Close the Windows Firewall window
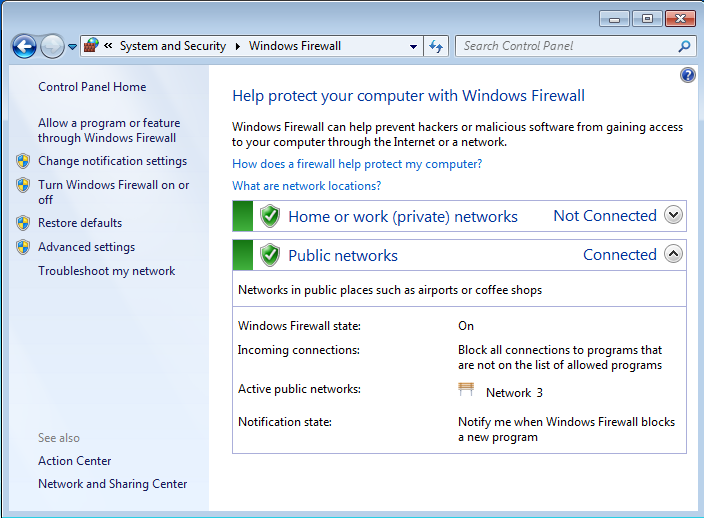 click(681, 19)
